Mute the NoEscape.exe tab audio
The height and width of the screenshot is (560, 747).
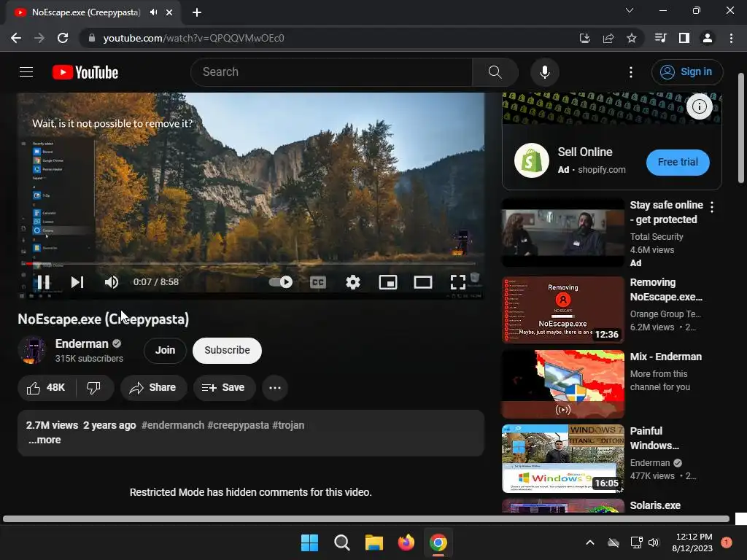coord(153,12)
